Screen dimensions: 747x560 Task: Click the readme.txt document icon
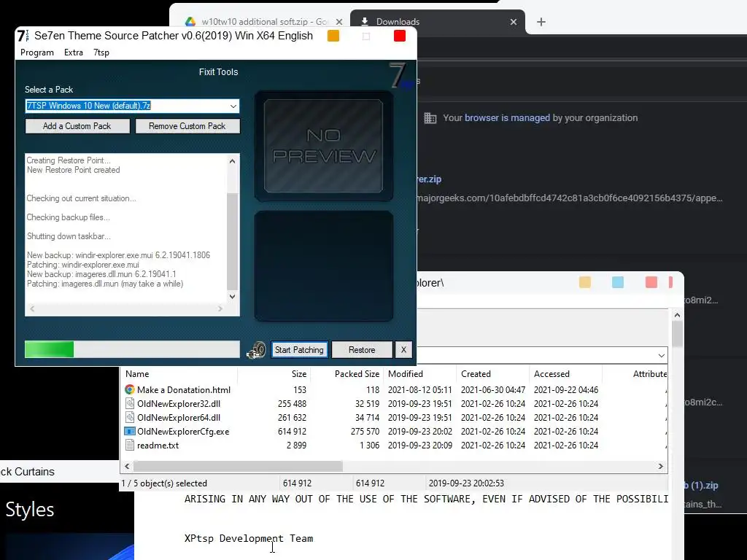tap(130, 445)
